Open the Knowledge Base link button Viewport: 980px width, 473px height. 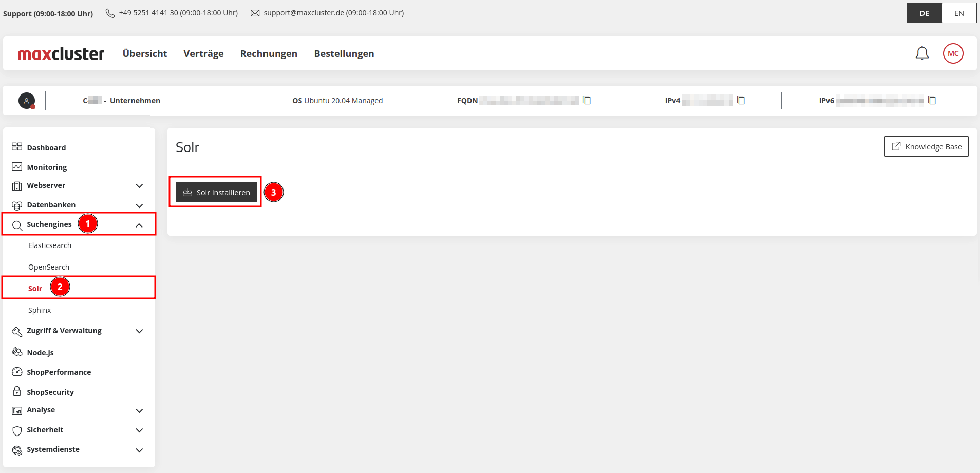click(926, 146)
